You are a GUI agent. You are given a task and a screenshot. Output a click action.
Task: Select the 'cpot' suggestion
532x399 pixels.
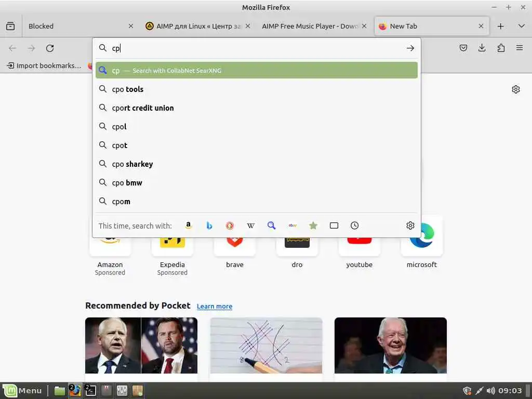[x=257, y=145]
